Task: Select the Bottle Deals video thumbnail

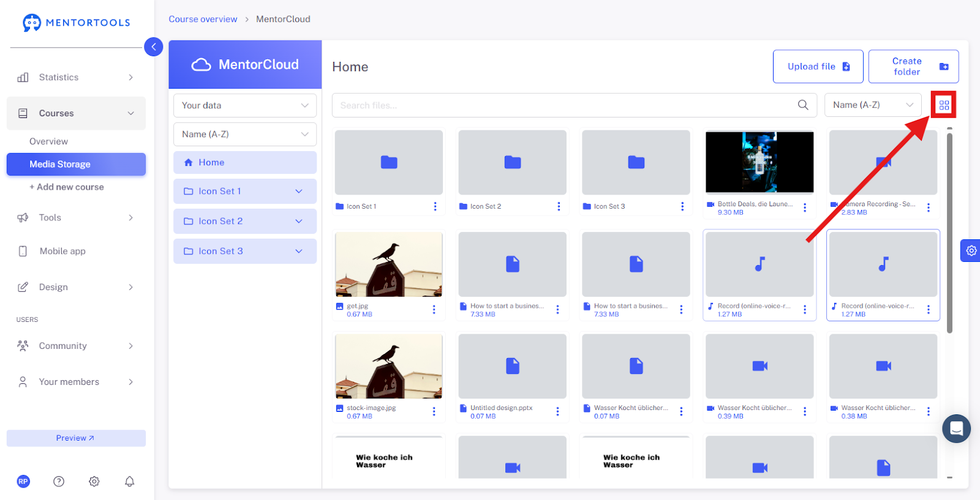Action: pyautogui.click(x=759, y=162)
